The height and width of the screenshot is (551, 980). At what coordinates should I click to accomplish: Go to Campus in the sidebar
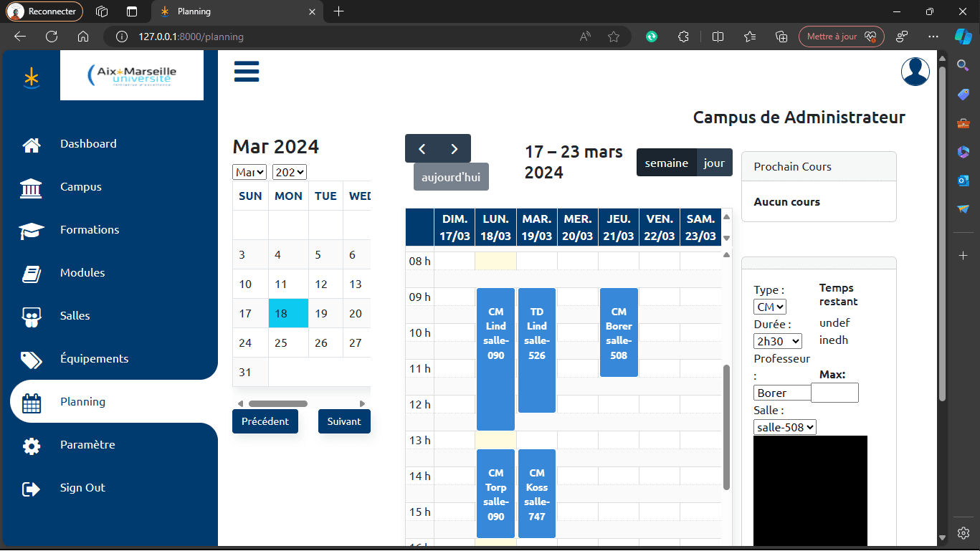coord(81,187)
